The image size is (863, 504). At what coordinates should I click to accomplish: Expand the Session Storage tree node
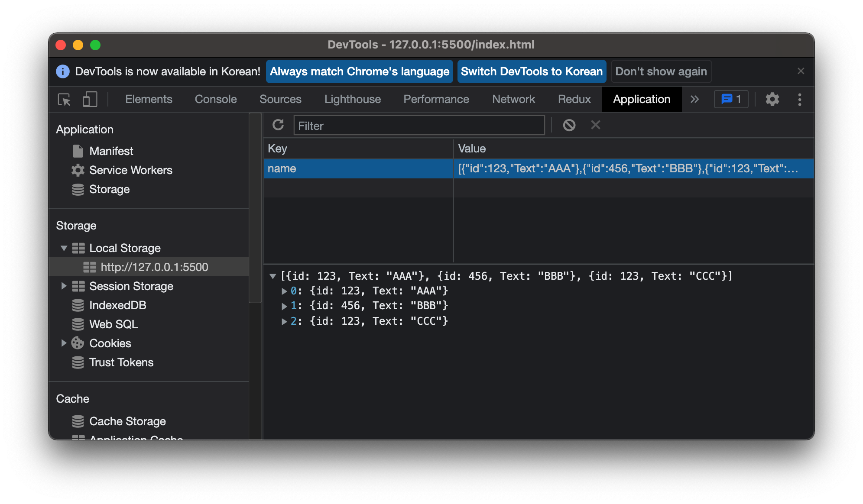point(64,286)
